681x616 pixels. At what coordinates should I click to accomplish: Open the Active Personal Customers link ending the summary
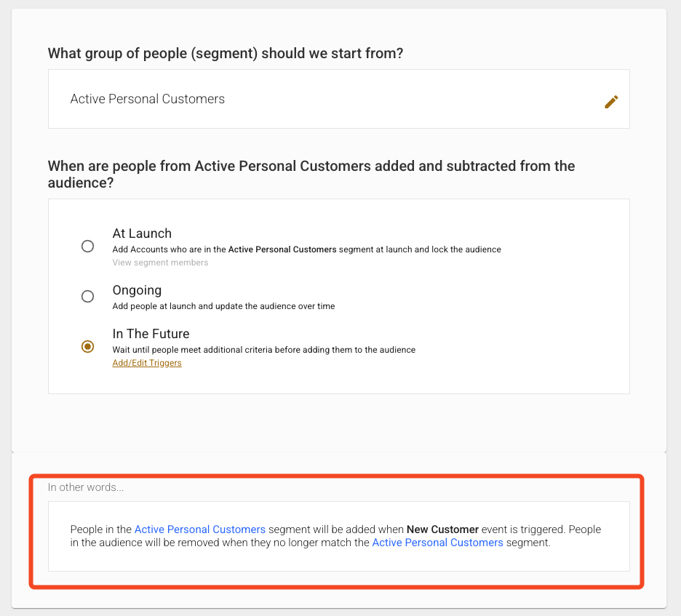pyautogui.click(x=437, y=543)
